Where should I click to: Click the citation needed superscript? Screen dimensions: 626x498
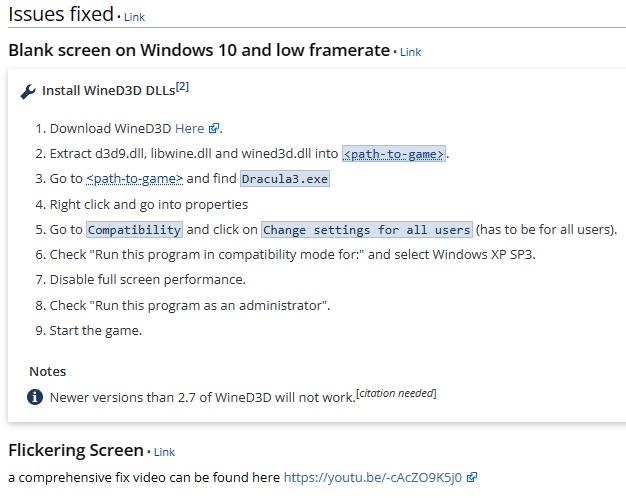click(396, 393)
